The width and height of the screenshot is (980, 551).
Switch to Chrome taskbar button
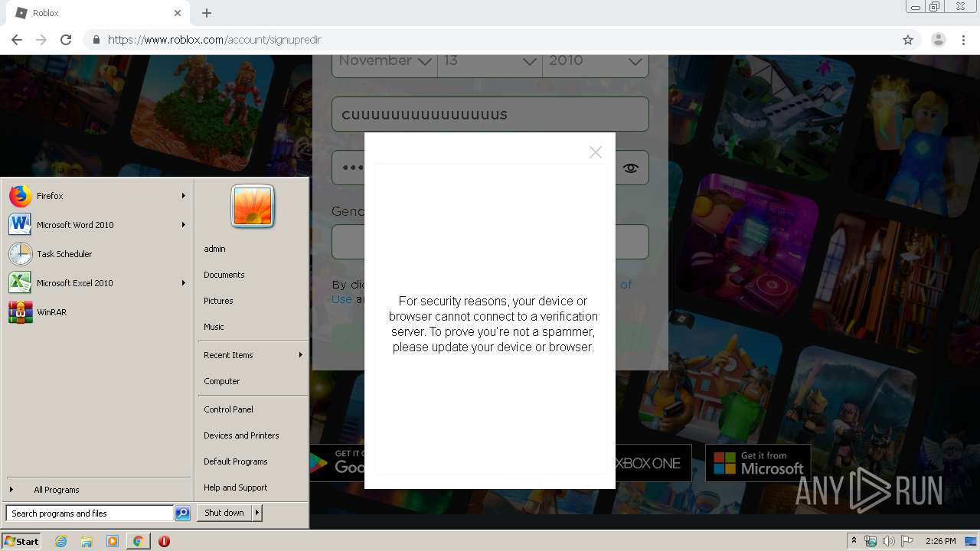(x=138, y=541)
